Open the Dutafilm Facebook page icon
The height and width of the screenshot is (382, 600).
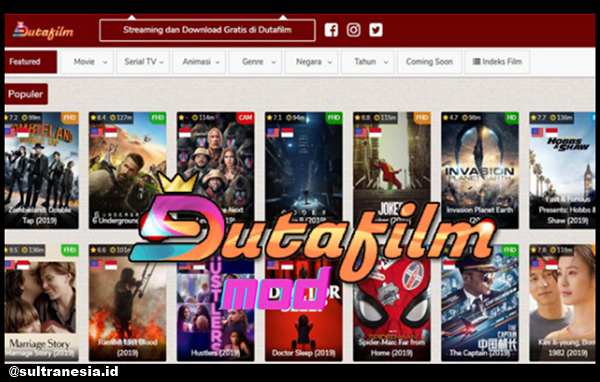(331, 30)
